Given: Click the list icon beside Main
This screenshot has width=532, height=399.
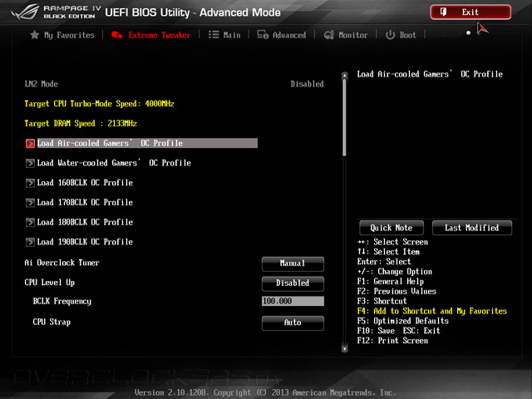Looking at the screenshot, I should click(x=214, y=35).
